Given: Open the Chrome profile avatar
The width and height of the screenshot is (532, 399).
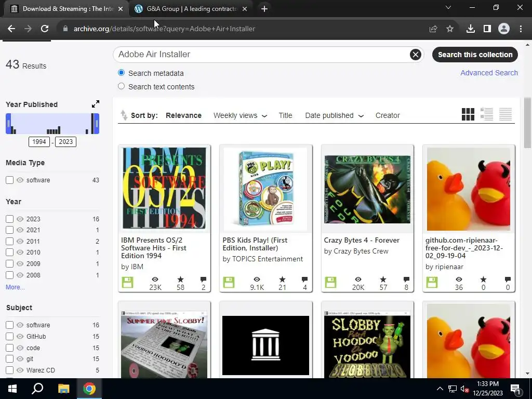Looking at the screenshot, I should (504, 29).
